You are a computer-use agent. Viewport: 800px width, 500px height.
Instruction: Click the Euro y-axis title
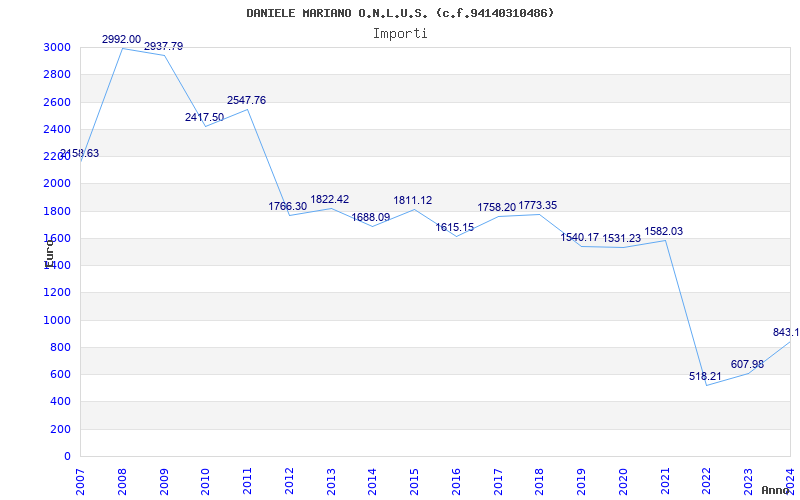coord(49,254)
